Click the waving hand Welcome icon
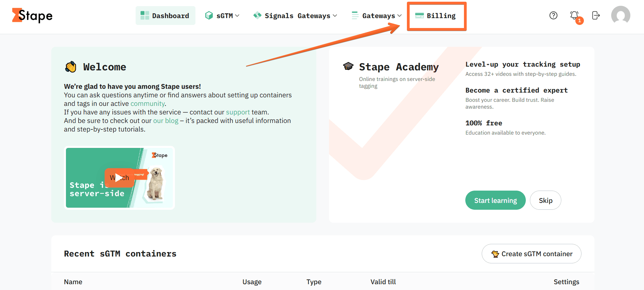 71,67
